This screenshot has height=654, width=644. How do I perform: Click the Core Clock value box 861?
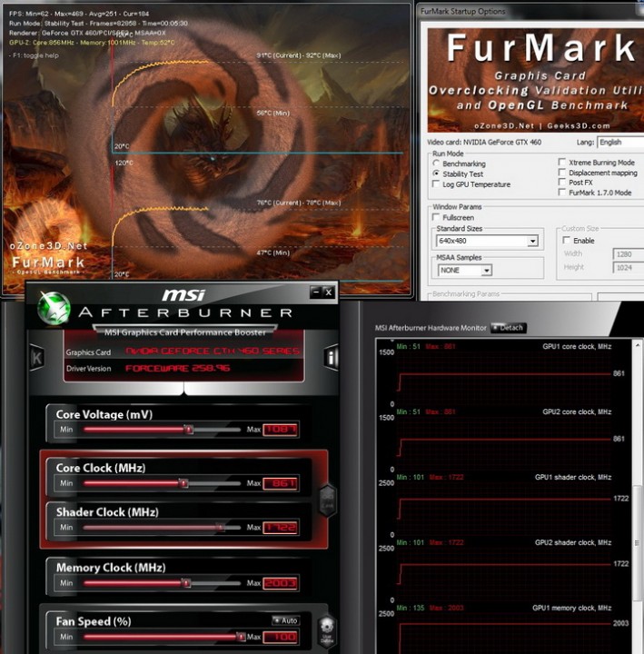(x=281, y=483)
